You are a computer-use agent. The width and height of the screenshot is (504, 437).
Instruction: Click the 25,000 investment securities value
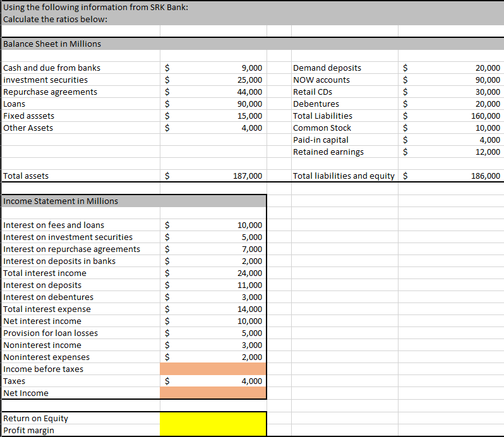coord(213,80)
